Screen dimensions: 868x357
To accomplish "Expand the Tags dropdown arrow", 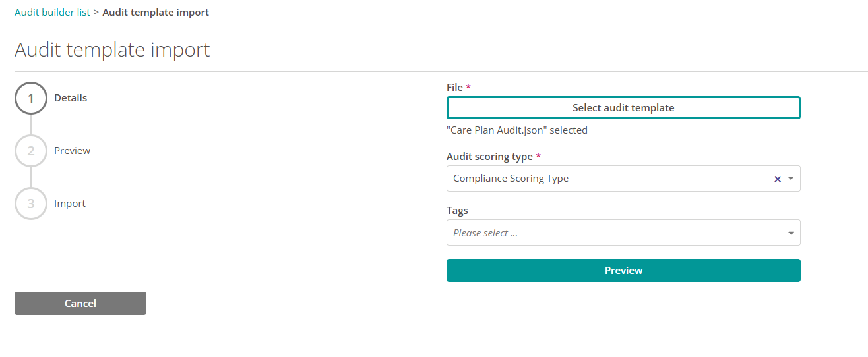I will [791, 233].
